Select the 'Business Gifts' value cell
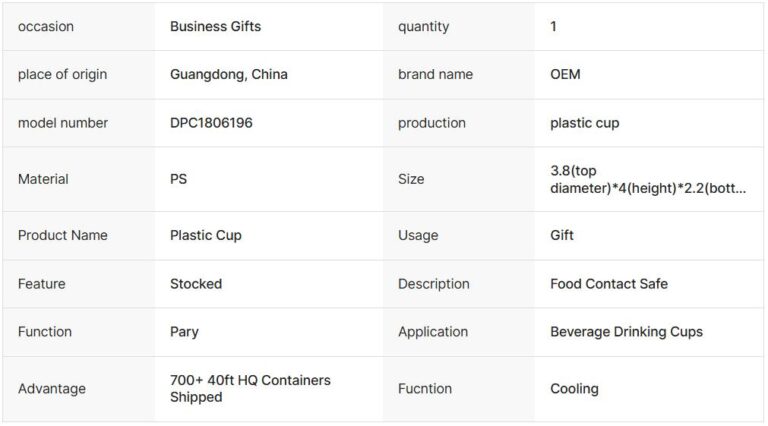Image resolution: width=768 pixels, height=426 pixels. pyautogui.click(x=215, y=27)
